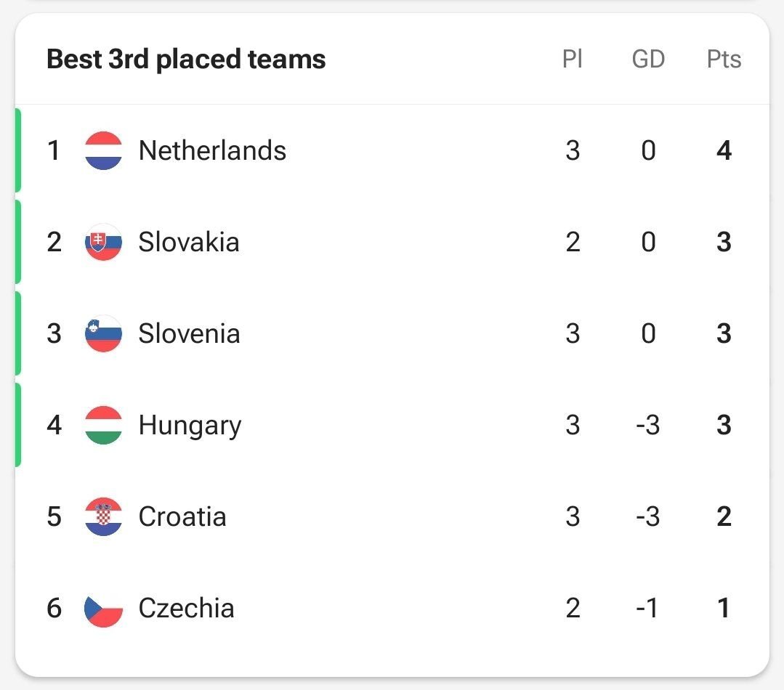Click the Pl column header
The height and width of the screenshot is (690, 784).
click(573, 59)
